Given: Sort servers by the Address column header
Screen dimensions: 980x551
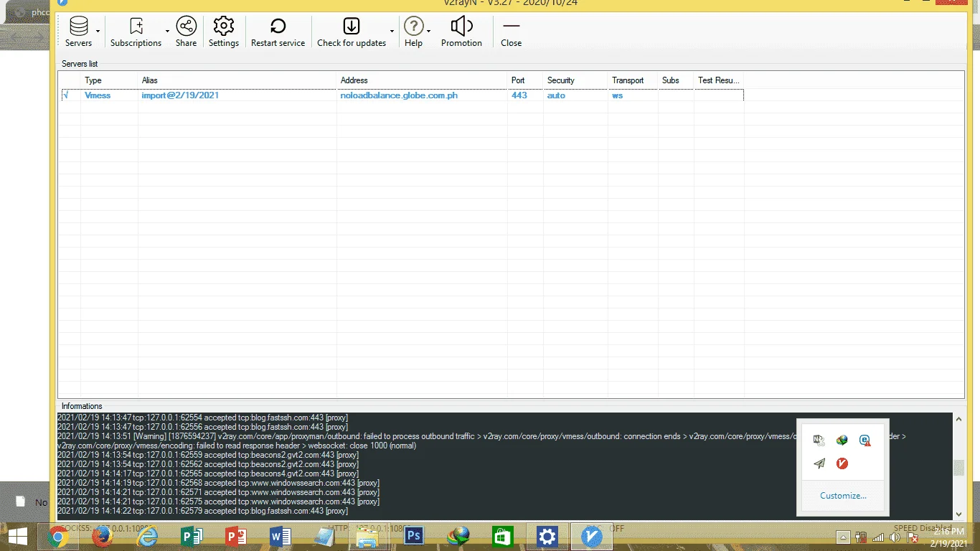Looking at the screenshot, I should coord(422,80).
